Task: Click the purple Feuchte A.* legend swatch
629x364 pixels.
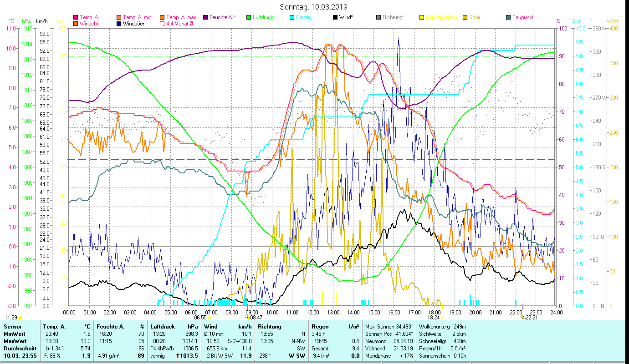Action: [x=205, y=17]
